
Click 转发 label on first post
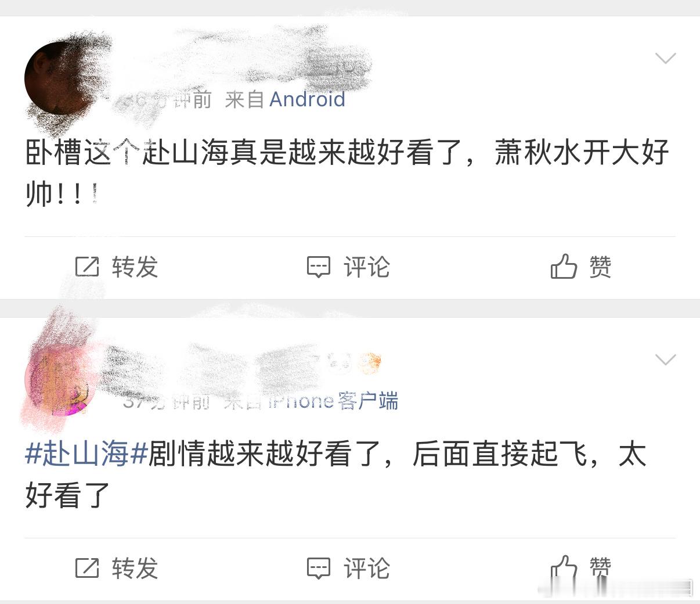point(135,267)
